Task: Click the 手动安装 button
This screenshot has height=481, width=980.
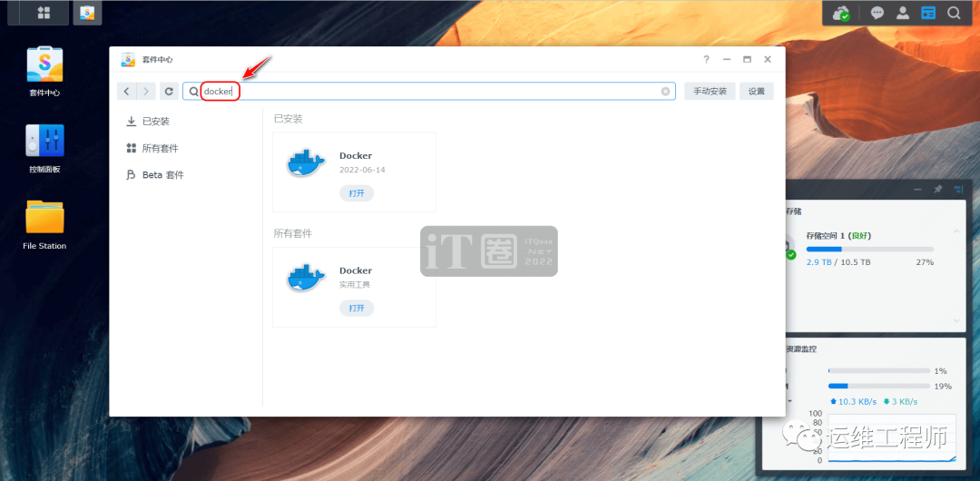Action: click(710, 92)
